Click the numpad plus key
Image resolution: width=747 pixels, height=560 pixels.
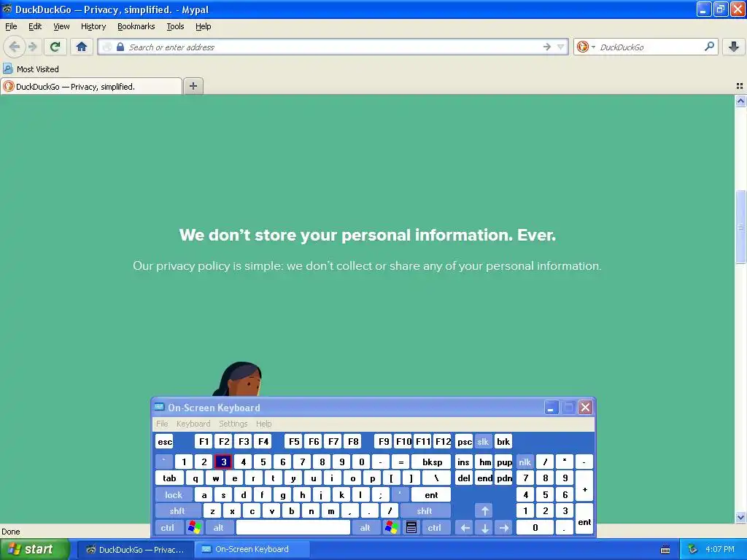coord(584,486)
